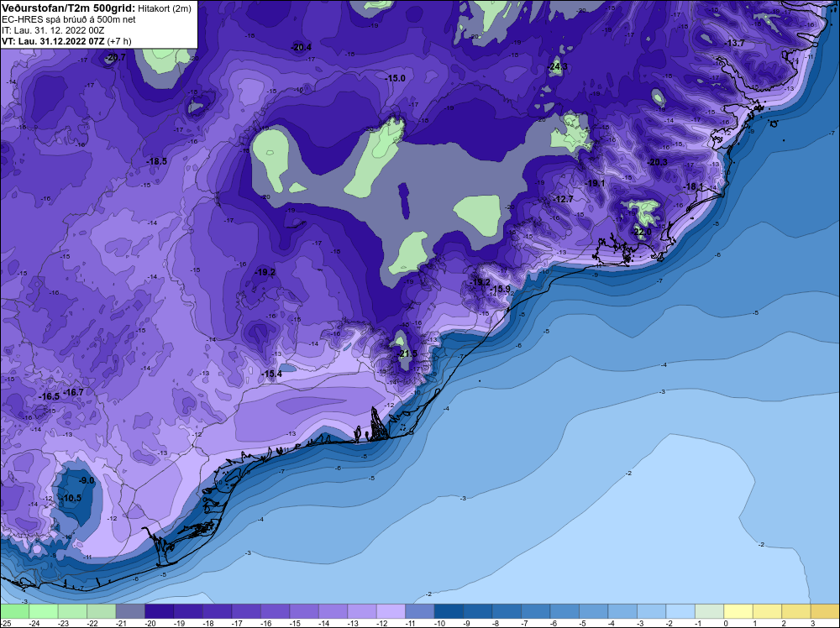Select the legend color swatch labeled -22

pos(102,611)
